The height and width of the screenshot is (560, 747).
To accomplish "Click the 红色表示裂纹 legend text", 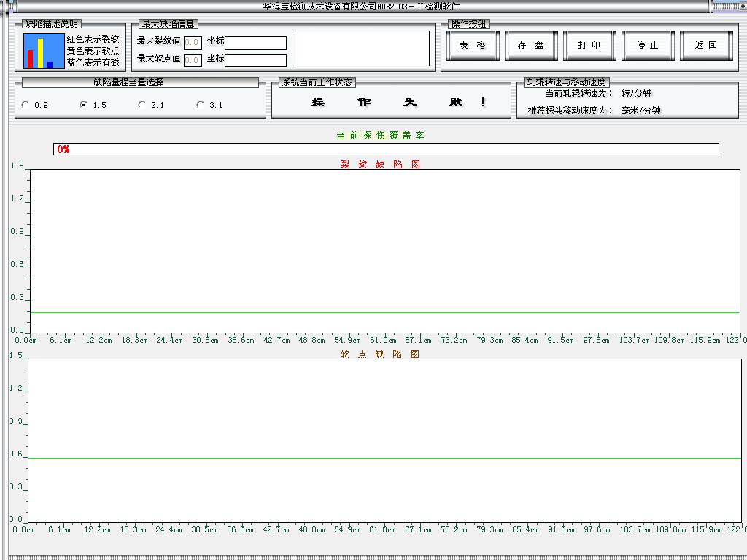I will pyautogui.click(x=93, y=39).
